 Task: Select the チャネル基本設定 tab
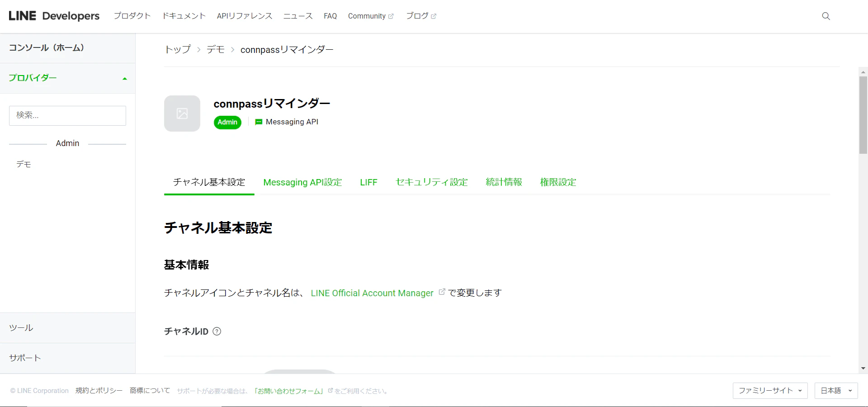[x=209, y=182]
